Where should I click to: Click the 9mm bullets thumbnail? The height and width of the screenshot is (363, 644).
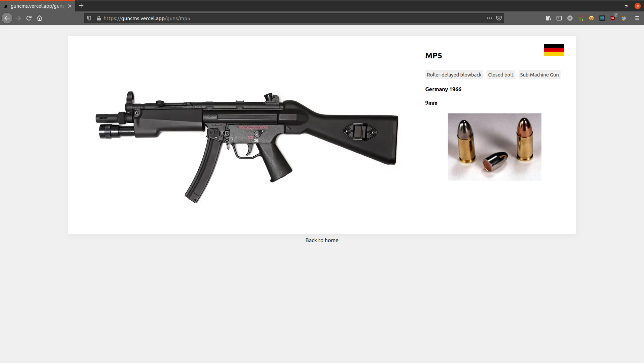(494, 147)
